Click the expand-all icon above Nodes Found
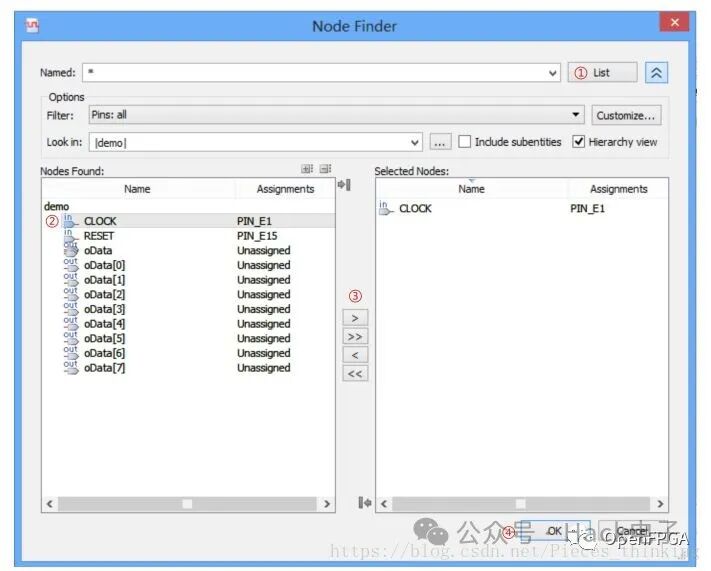 pos(307,170)
